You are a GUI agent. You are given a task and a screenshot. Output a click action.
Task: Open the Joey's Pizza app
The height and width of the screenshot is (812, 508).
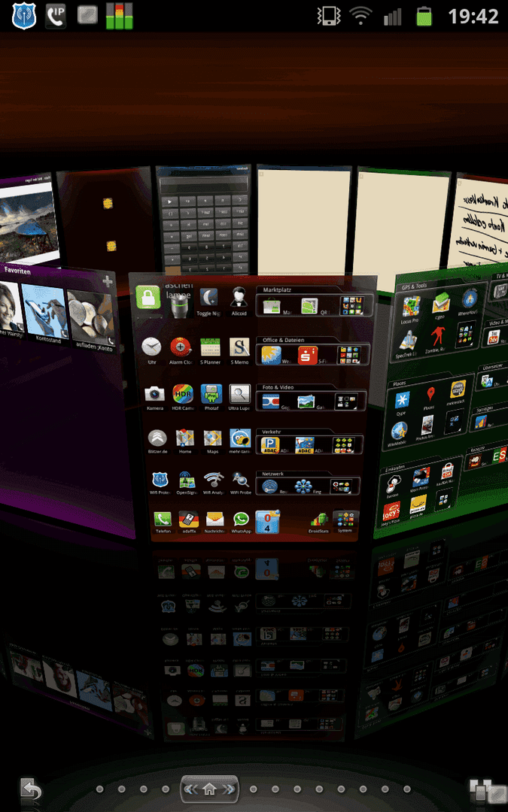pyautogui.click(x=391, y=512)
